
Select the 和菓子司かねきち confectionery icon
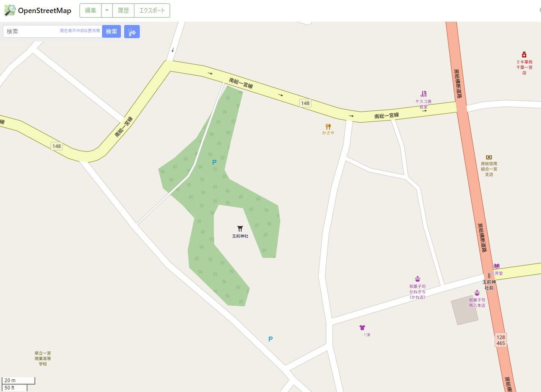tap(418, 279)
